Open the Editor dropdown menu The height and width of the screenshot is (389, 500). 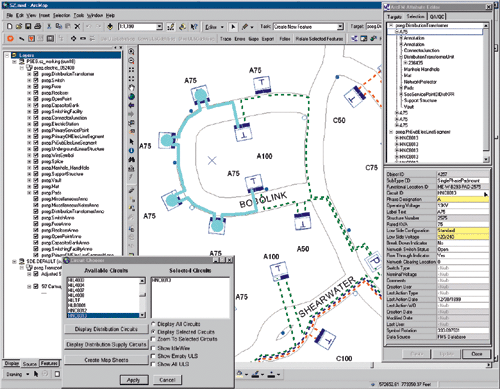(214, 27)
